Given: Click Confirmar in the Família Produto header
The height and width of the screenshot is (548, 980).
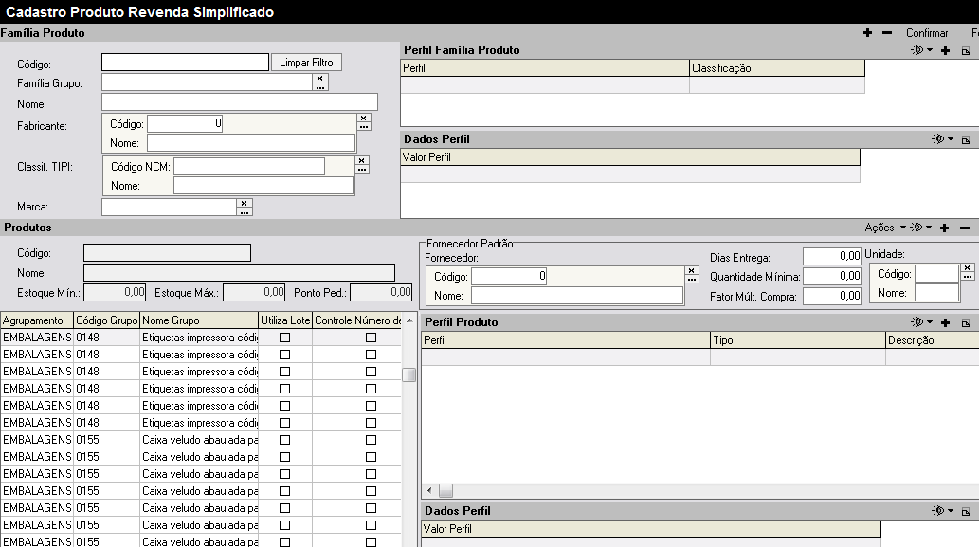Looking at the screenshot, I should click(927, 33).
